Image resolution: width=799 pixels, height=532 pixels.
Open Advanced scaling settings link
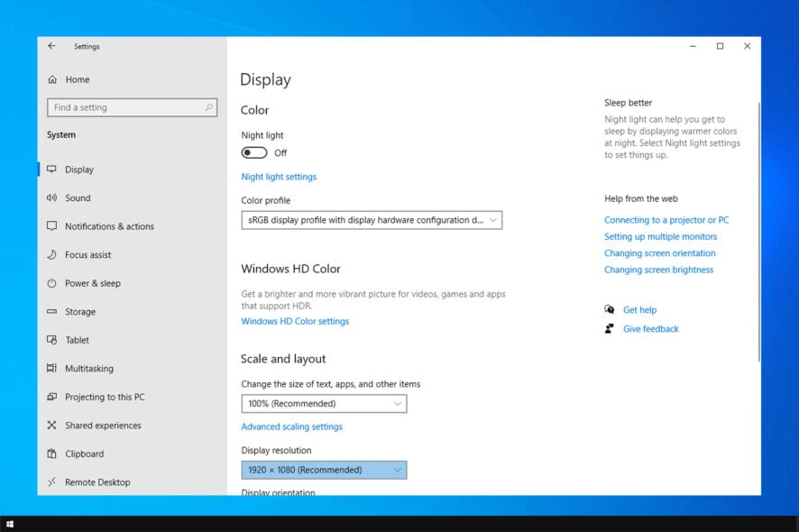[292, 427]
